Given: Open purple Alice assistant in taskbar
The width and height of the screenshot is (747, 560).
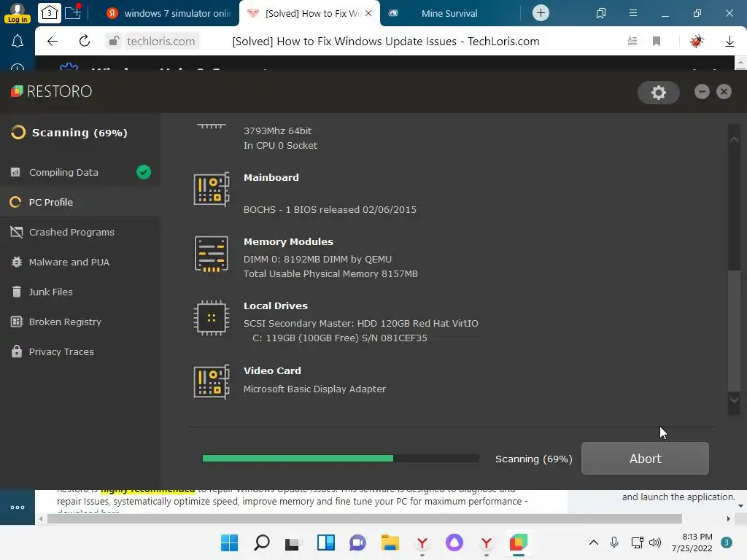Looking at the screenshot, I should tap(454, 542).
